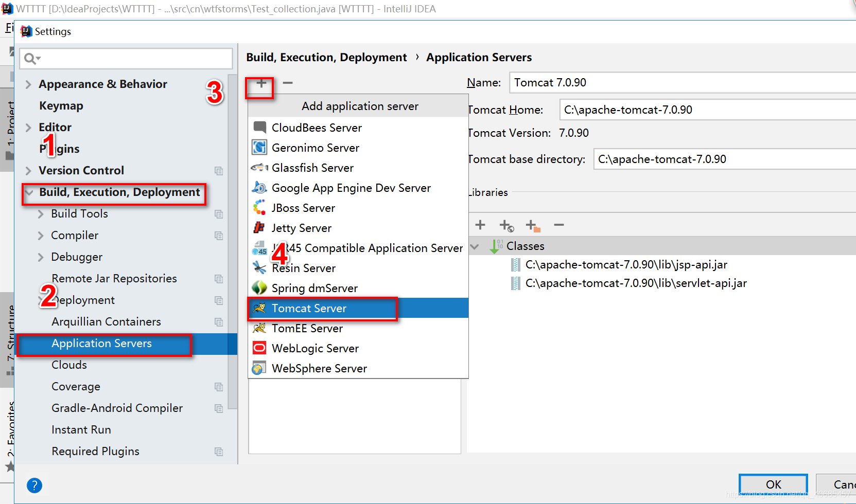Click the settings tree scrollbar
The height and width of the screenshot is (504, 856).
(x=233, y=242)
